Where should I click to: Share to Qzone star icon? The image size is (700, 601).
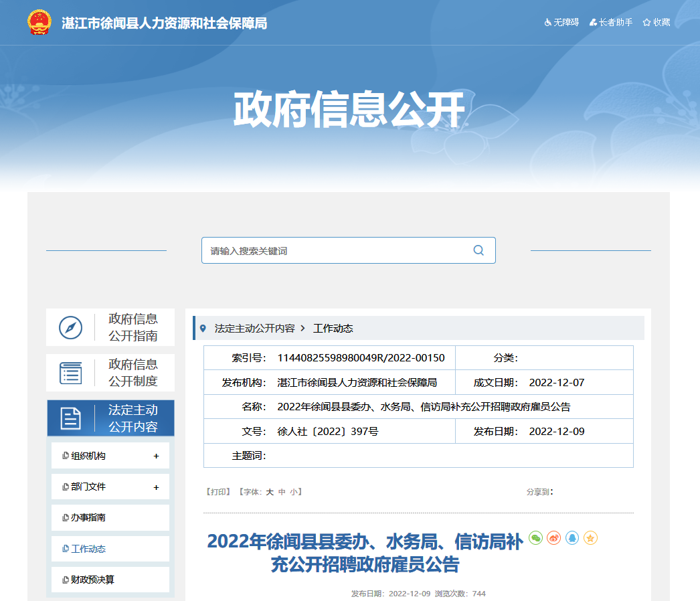click(x=590, y=537)
